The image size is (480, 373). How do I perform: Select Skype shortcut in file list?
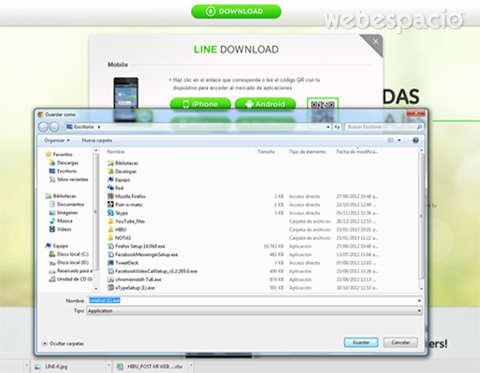point(117,213)
